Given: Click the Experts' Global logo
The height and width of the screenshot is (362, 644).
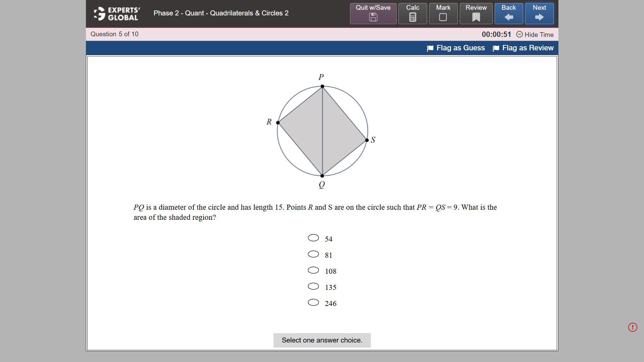Looking at the screenshot, I should [x=116, y=13].
